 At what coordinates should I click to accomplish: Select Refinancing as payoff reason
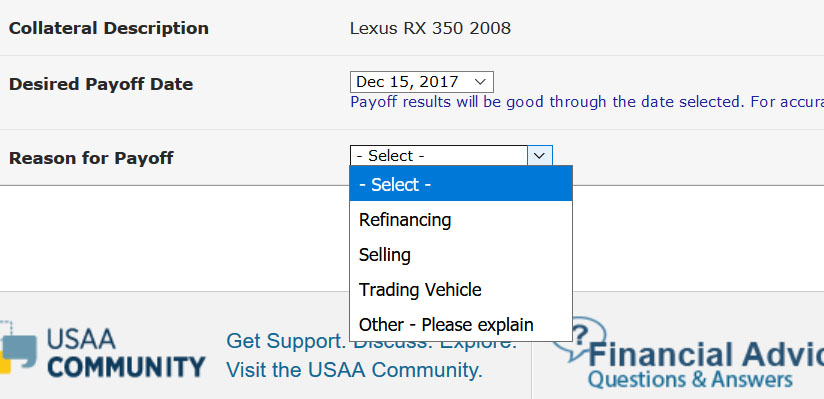pos(461,220)
